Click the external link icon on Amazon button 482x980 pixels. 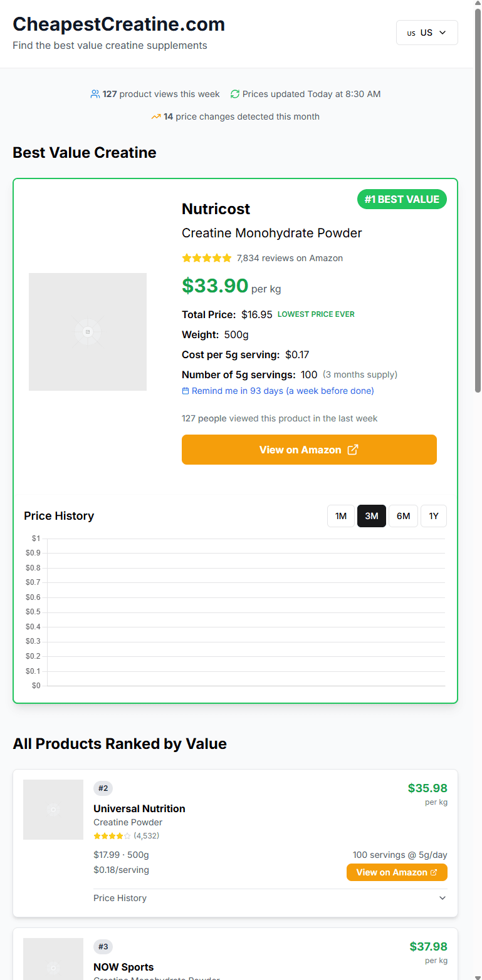point(353,449)
